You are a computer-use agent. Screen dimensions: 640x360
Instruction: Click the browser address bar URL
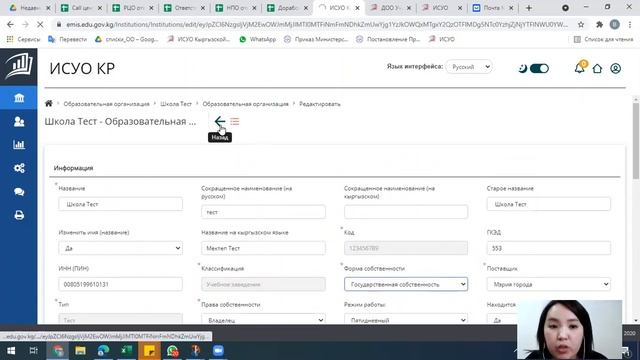(x=317, y=24)
